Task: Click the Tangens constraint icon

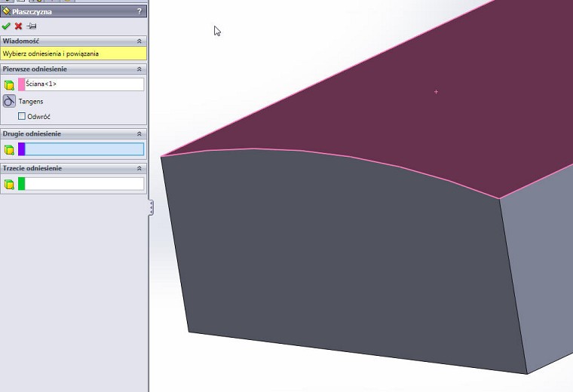Action: pyautogui.click(x=9, y=101)
